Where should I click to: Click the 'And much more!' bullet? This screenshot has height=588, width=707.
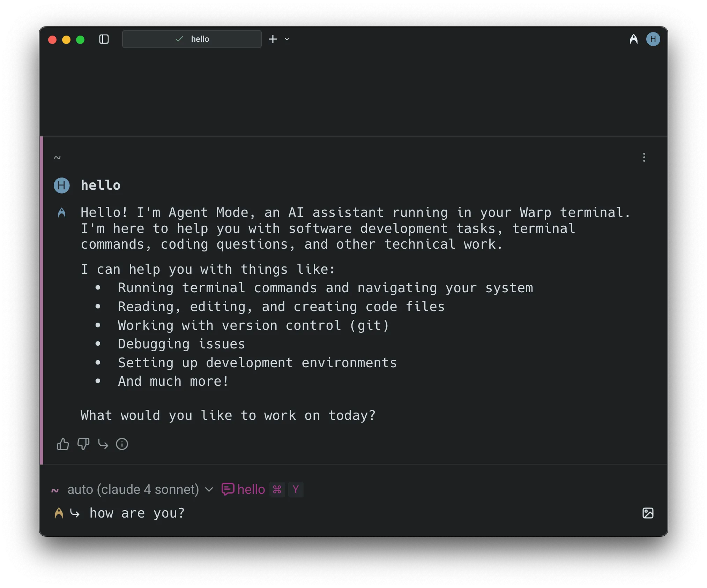173,381
